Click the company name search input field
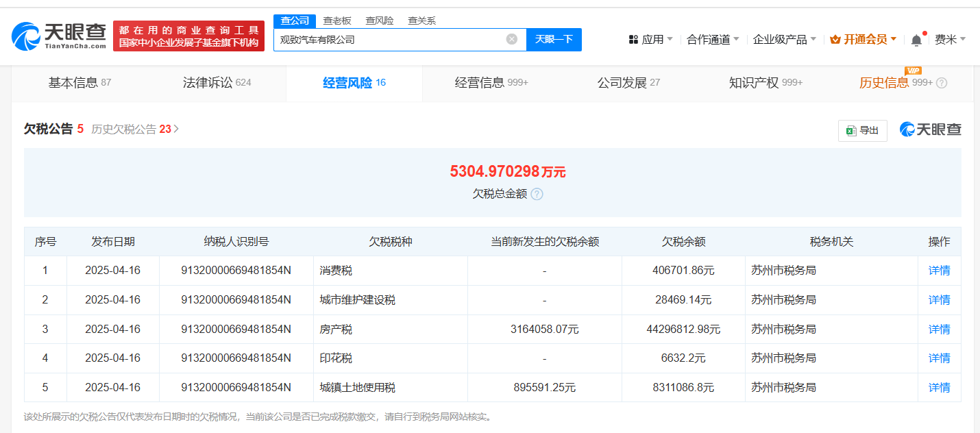 391,39
